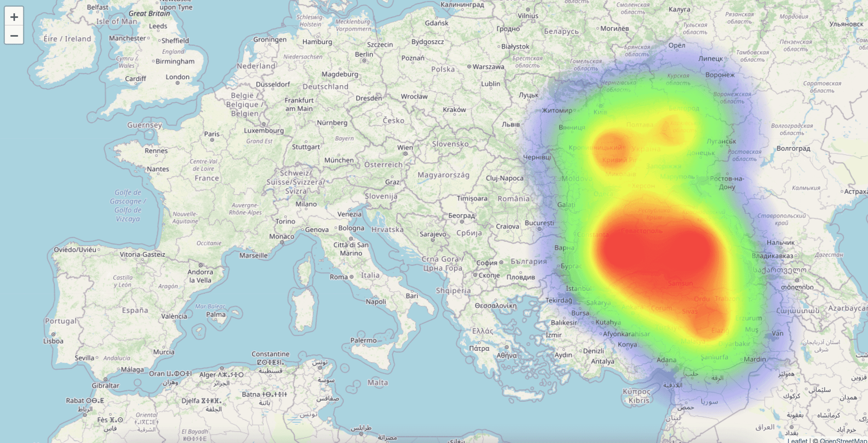The height and width of the screenshot is (443, 868).
Task: Zoom out with the minus button
Action: pos(14,35)
